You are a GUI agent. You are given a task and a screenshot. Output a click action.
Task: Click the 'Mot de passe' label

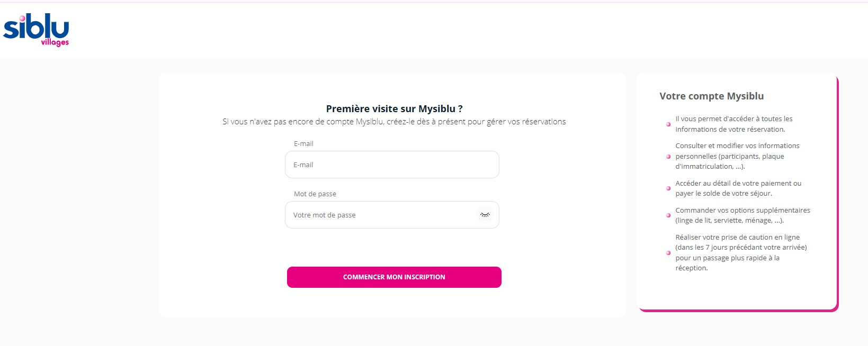point(315,194)
